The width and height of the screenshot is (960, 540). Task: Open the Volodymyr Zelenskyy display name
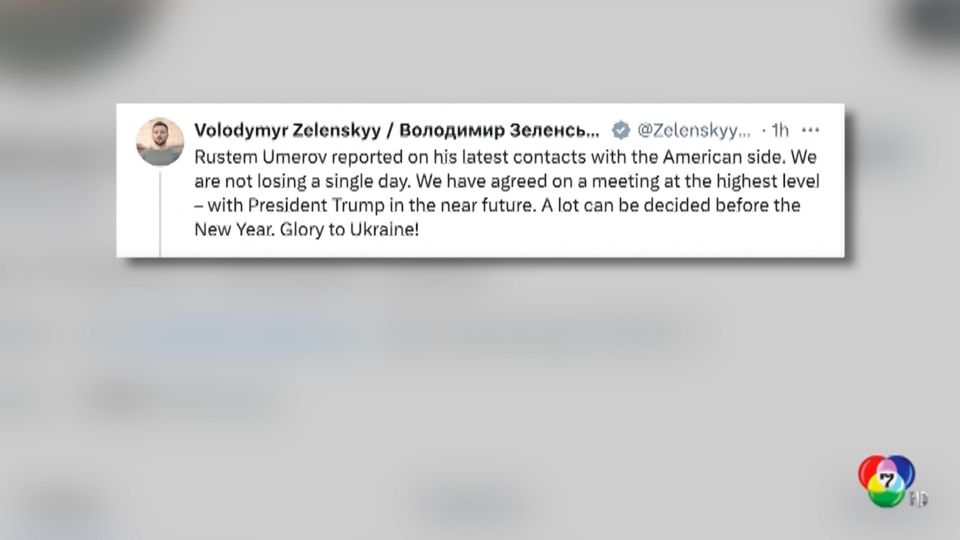(x=283, y=131)
